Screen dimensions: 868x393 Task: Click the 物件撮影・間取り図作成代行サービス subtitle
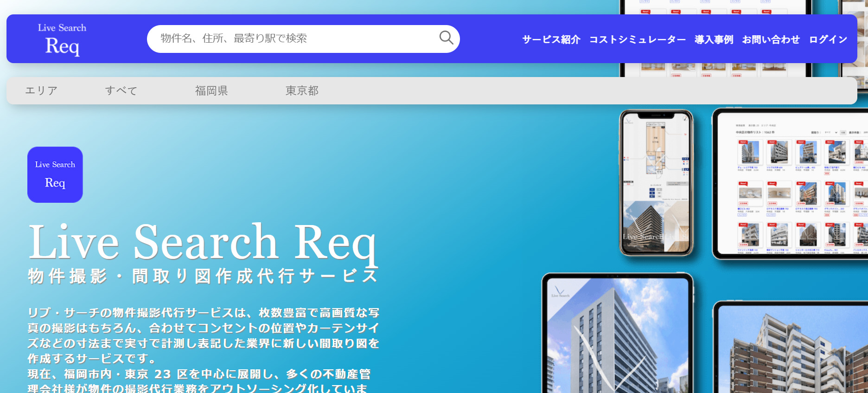coord(203,276)
